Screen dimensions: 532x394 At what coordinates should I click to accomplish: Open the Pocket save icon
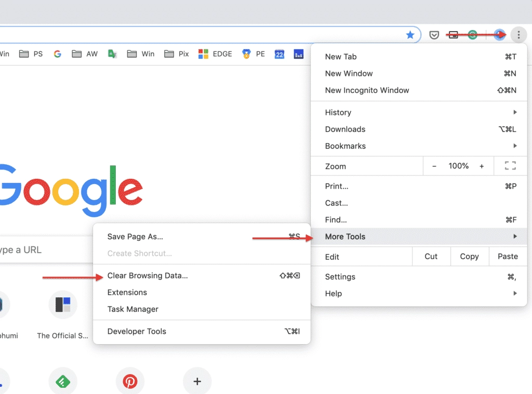(x=434, y=35)
